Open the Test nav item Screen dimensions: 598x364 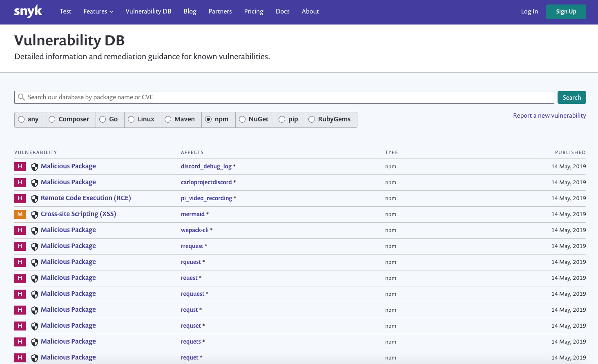pyautogui.click(x=65, y=11)
